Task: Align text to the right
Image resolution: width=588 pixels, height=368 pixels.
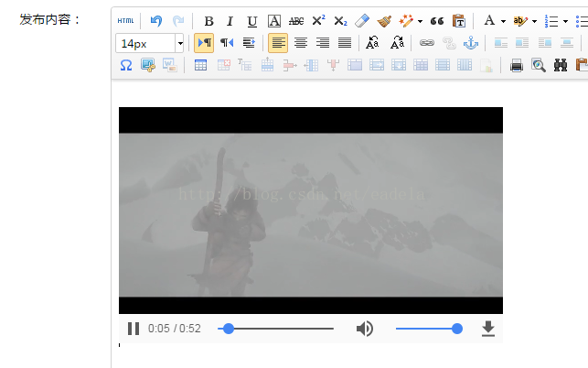Action: pyautogui.click(x=323, y=43)
